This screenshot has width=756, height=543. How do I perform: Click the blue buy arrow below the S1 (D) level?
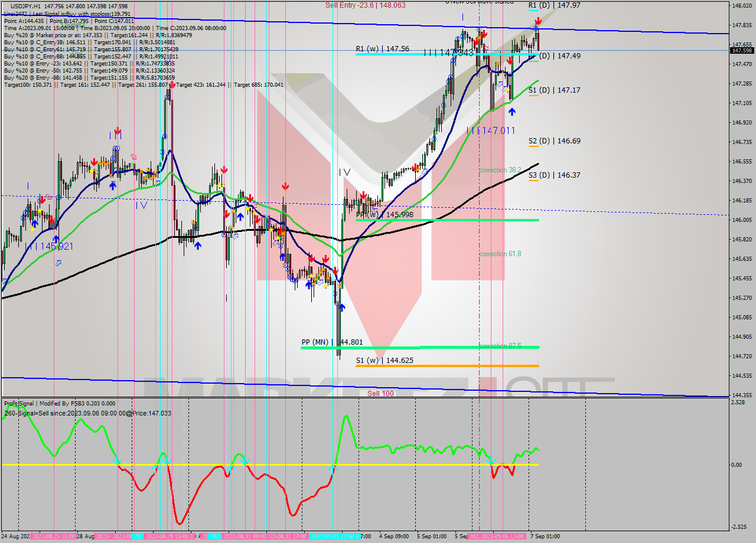coord(512,112)
